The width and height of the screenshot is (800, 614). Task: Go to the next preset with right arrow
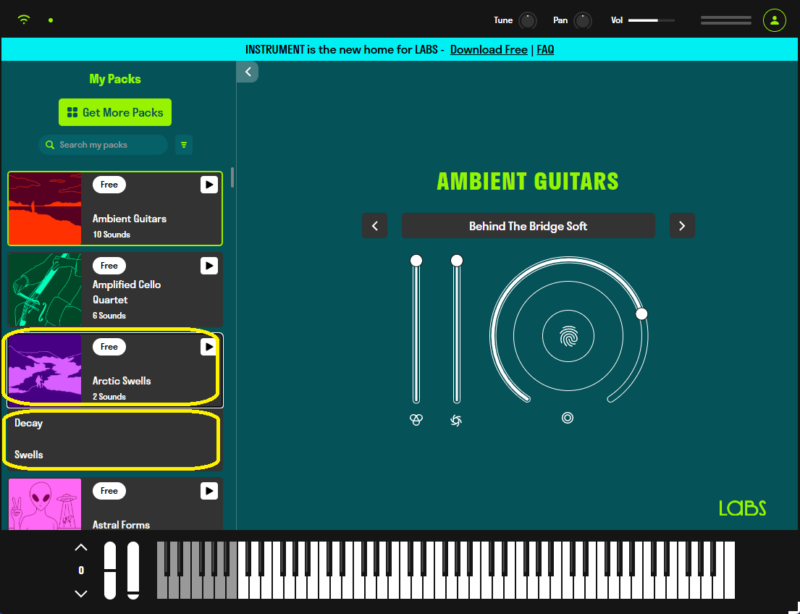[x=682, y=226]
